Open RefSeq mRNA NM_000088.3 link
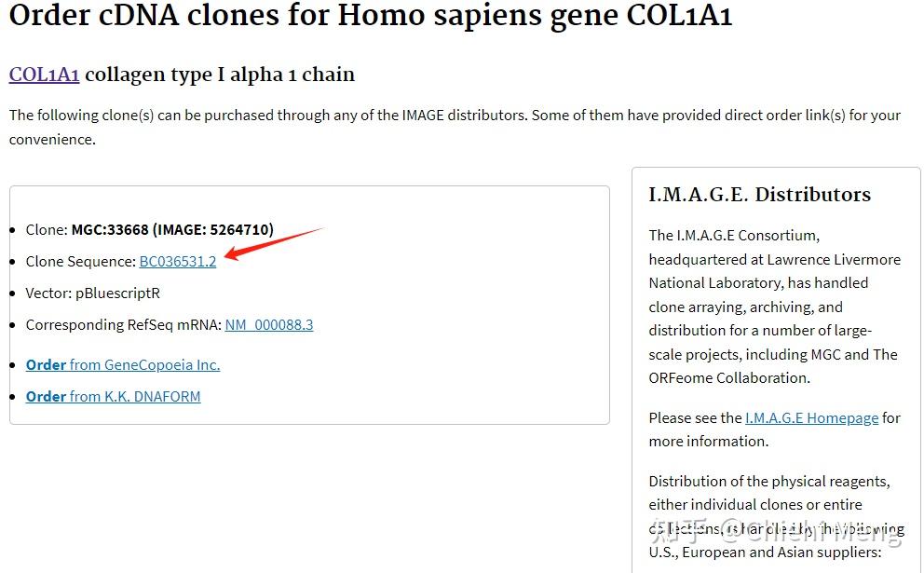The image size is (924, 573). coord(268,325)
